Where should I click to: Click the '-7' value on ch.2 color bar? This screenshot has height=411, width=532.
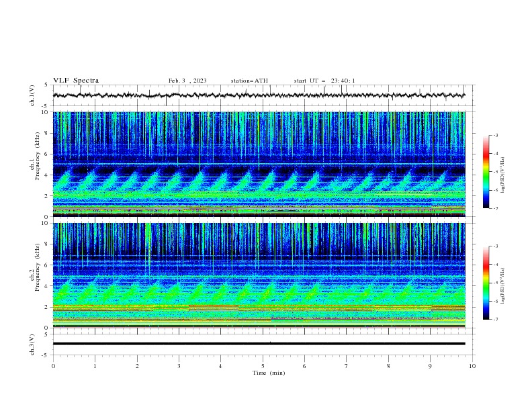coord(495,320)
